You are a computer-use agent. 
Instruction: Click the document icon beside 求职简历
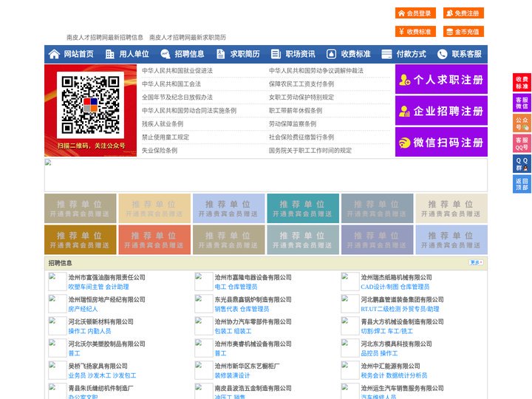point(220,54)
